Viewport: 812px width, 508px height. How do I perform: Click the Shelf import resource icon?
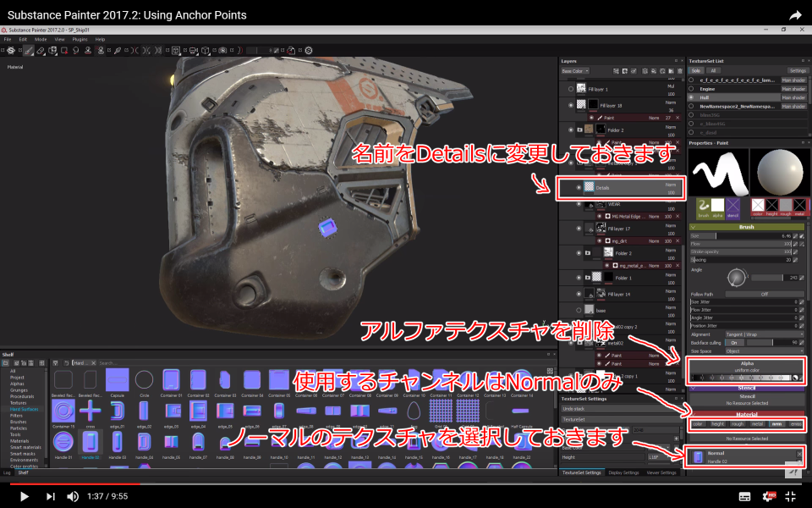click(x=42, y=363)
